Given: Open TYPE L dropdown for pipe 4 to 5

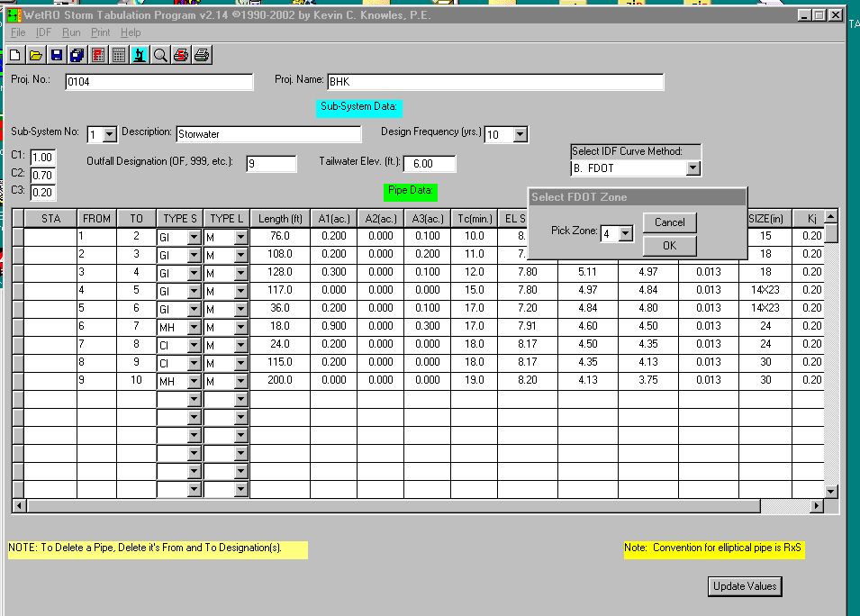Looking at the screenshot, I should click(240, 291).
